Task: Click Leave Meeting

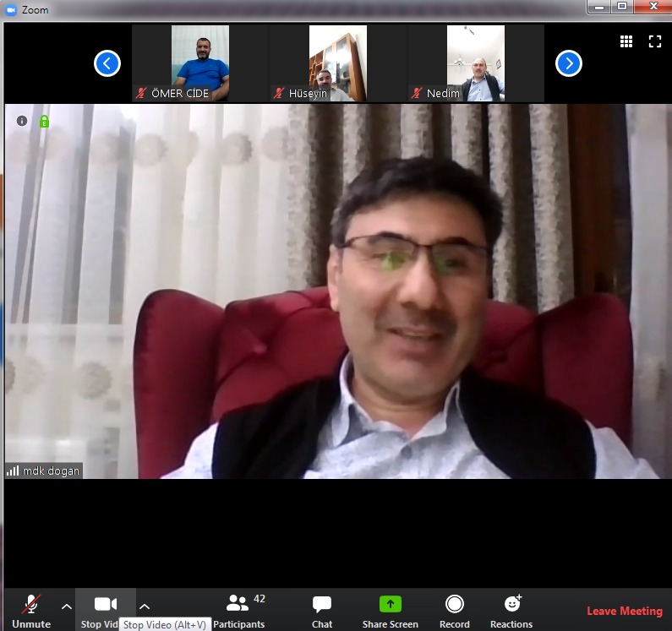Action: point(624,611)
